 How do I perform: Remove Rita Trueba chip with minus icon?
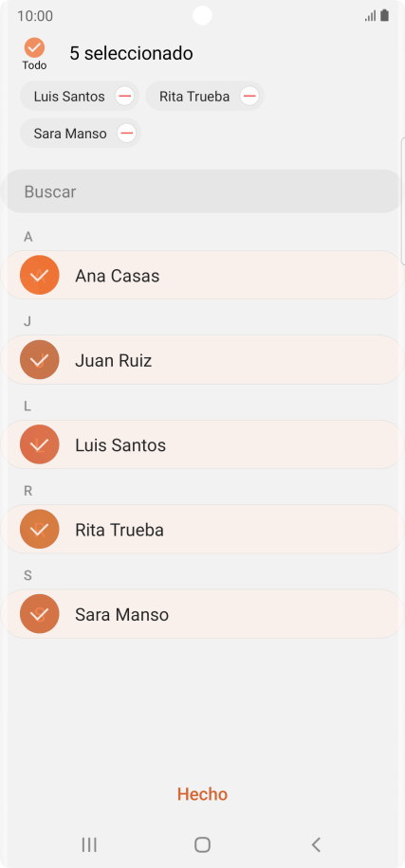point(249,96)
